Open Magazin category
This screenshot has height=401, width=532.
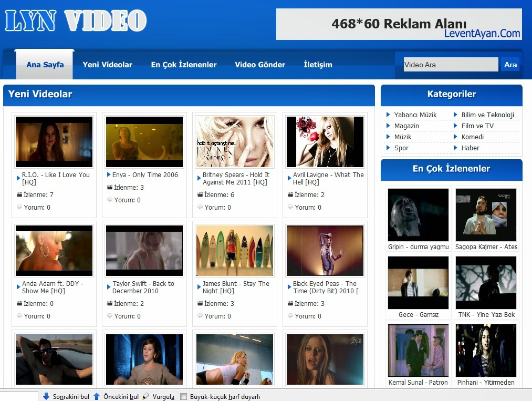406,126
